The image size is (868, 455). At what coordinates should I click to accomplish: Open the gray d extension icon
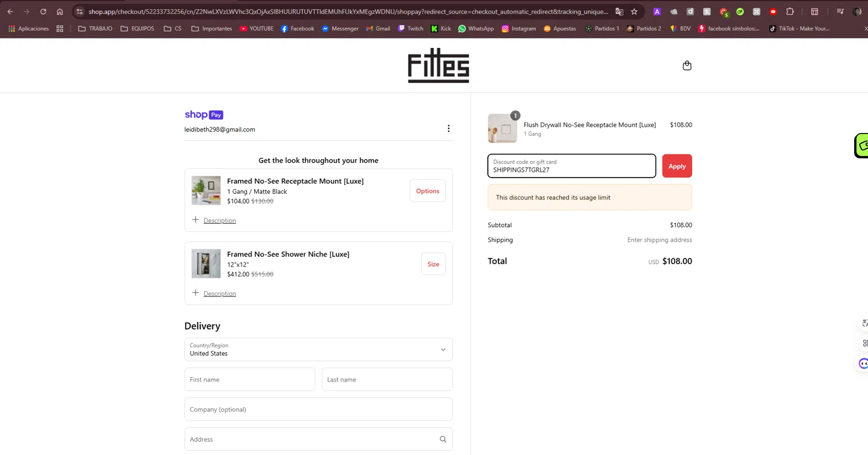pos(690,12)
